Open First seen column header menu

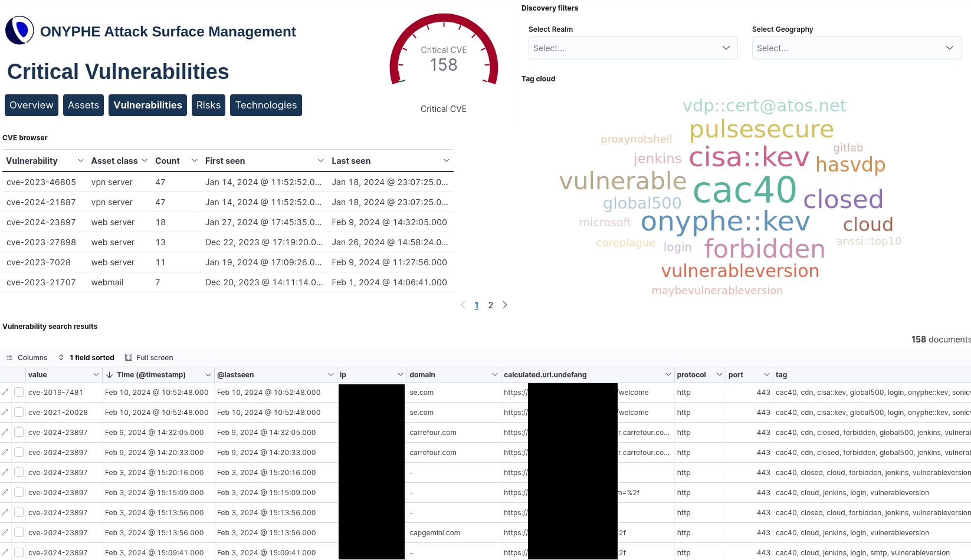pos(321,161)
